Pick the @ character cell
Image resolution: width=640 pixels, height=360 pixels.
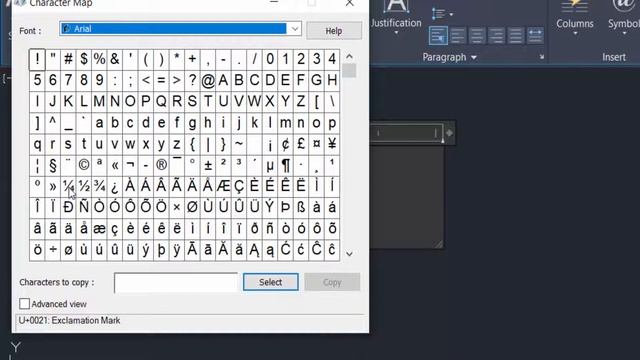coord(208,80)
